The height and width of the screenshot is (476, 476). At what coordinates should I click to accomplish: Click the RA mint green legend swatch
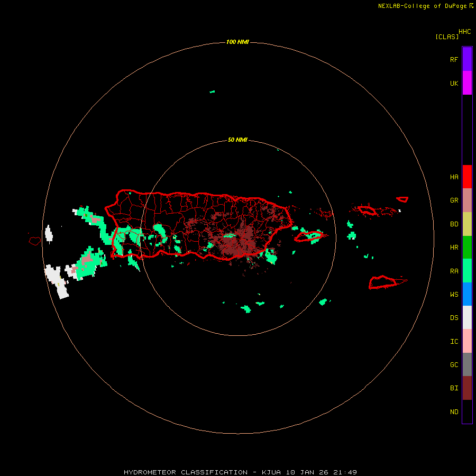467,271
